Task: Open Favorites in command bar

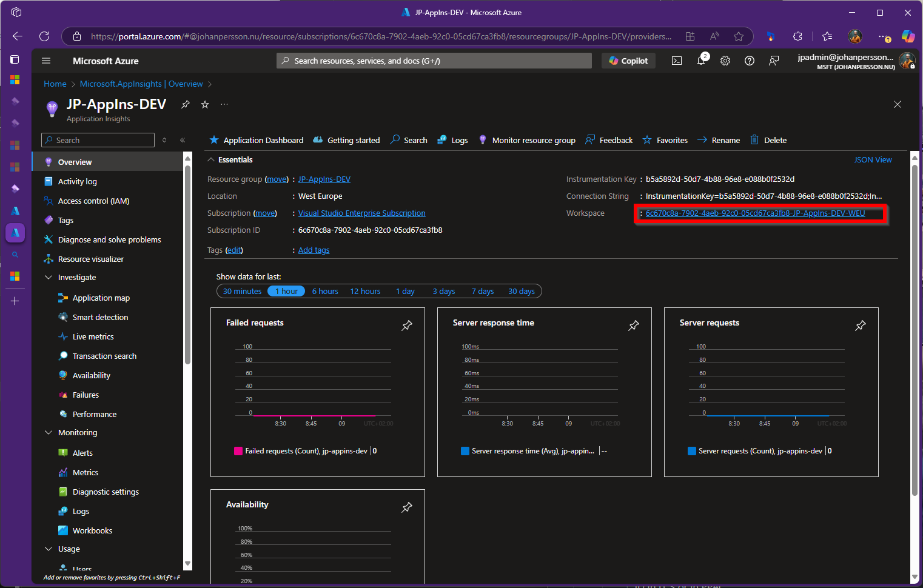Action: pos(665,140)
